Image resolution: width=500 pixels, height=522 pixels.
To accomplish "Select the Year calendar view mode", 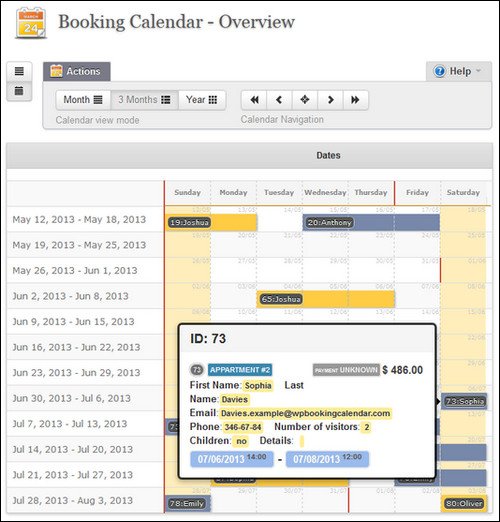I will click(x=202, y=100).
